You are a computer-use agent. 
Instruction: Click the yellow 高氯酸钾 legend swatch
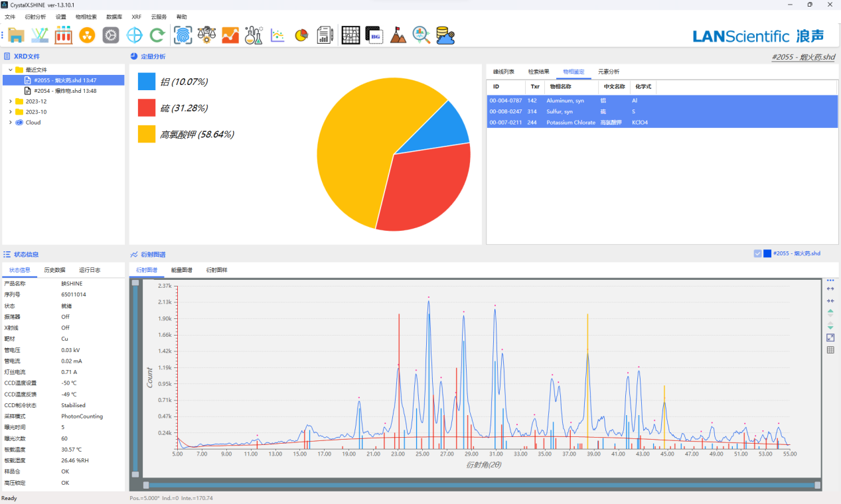point(147,134)
